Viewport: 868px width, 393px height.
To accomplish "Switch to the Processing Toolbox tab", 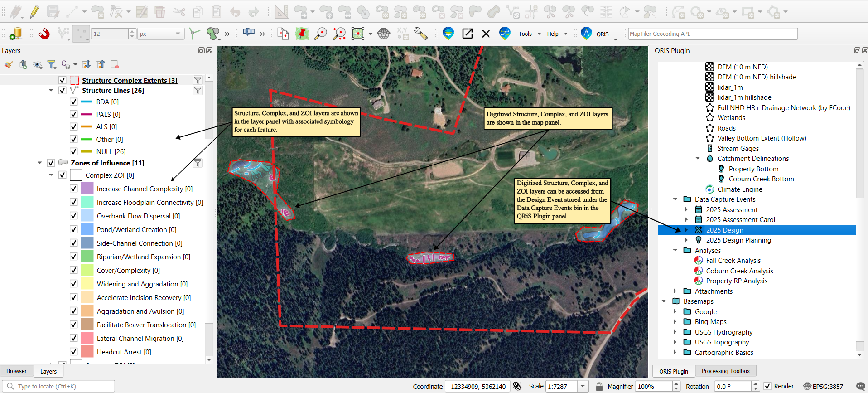I will click(725, 371).
